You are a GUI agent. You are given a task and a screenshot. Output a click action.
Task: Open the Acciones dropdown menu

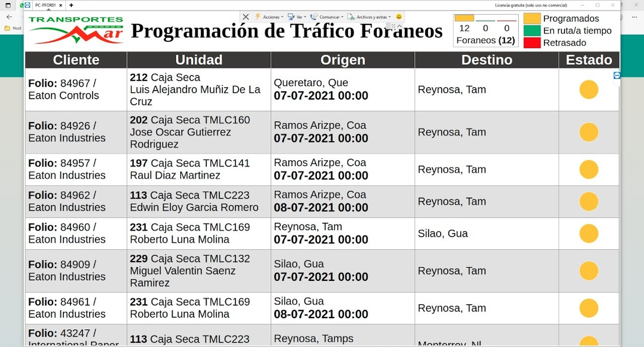pos(270,17)
